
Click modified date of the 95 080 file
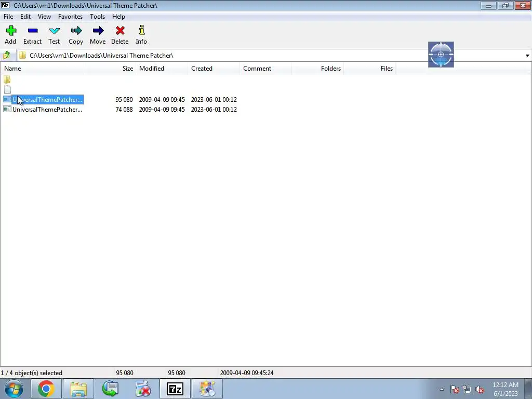click(x=162, y=100)
